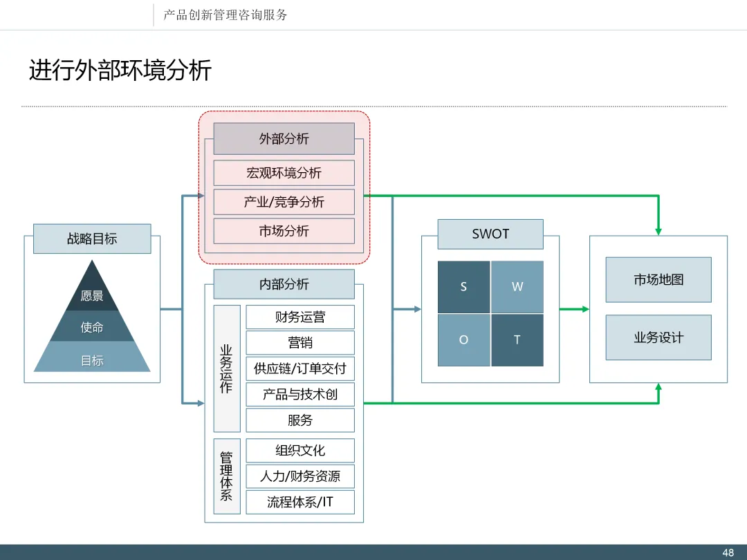
Task: Click the 财务运营 box
Action: [x=300, y=317]
